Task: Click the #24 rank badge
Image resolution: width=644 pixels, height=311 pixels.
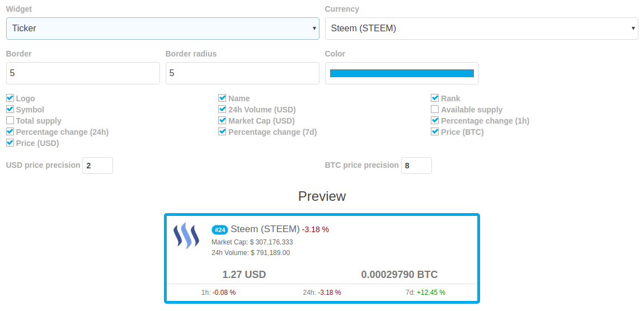Action: pyautogui.click(x=220, y=230)
